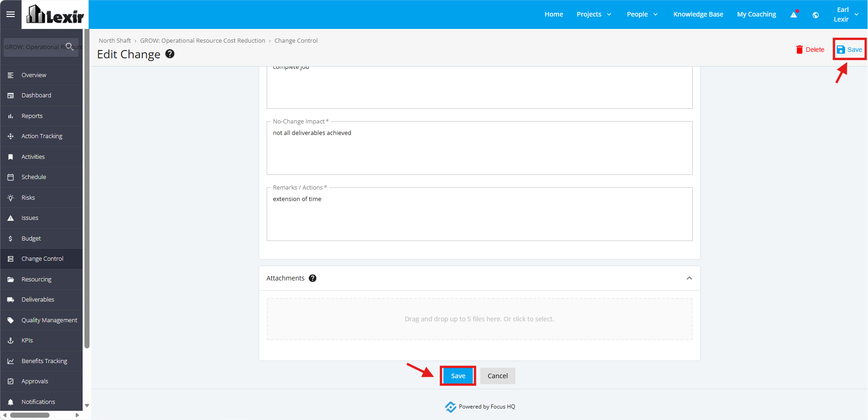This screenshot has height=420, width=868.
Task: Click the Budget dollar icon
Action: coord(11,239)
